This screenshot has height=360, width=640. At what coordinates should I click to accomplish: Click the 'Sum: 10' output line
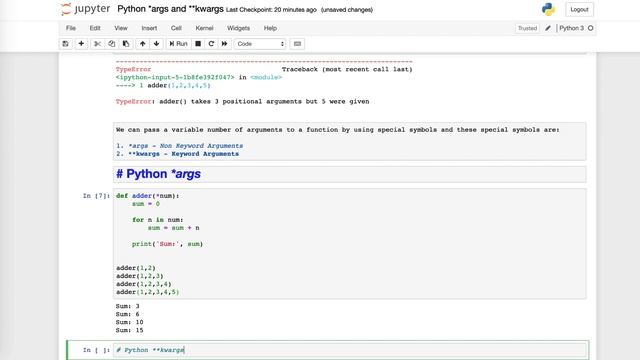[x=129, y=322]
